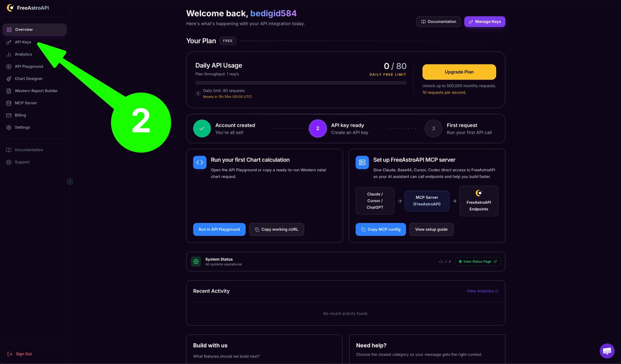The height and width of the screenshot is (364, 621).
Task: Click View setup guide button
Action: [431, 230]
